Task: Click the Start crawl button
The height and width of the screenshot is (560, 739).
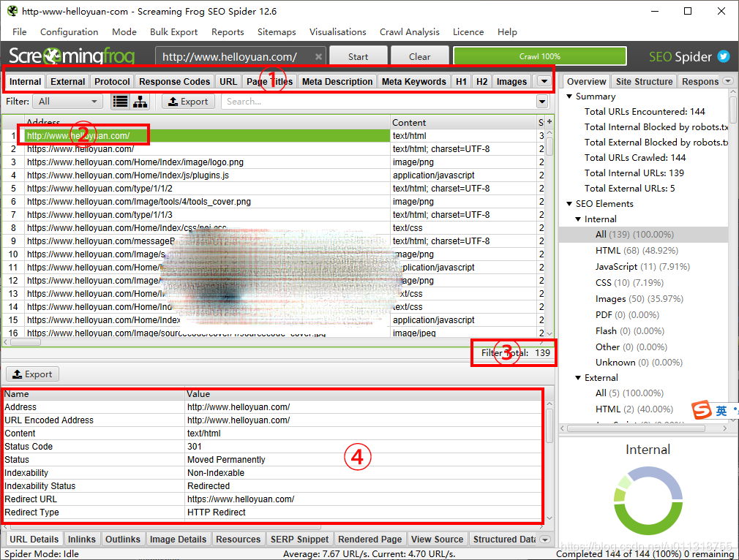Action: (x=359, y=56)
